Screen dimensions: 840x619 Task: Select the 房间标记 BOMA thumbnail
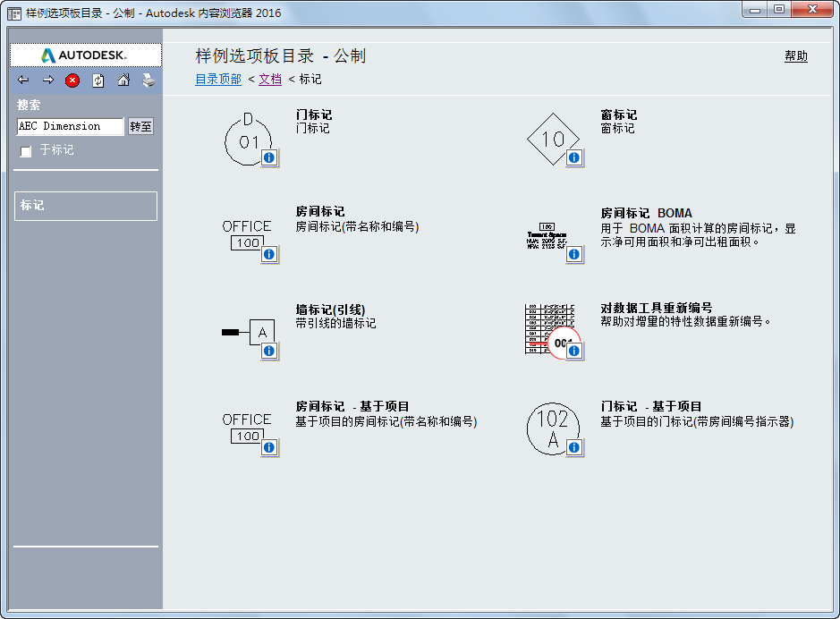(x=547, y=236)
